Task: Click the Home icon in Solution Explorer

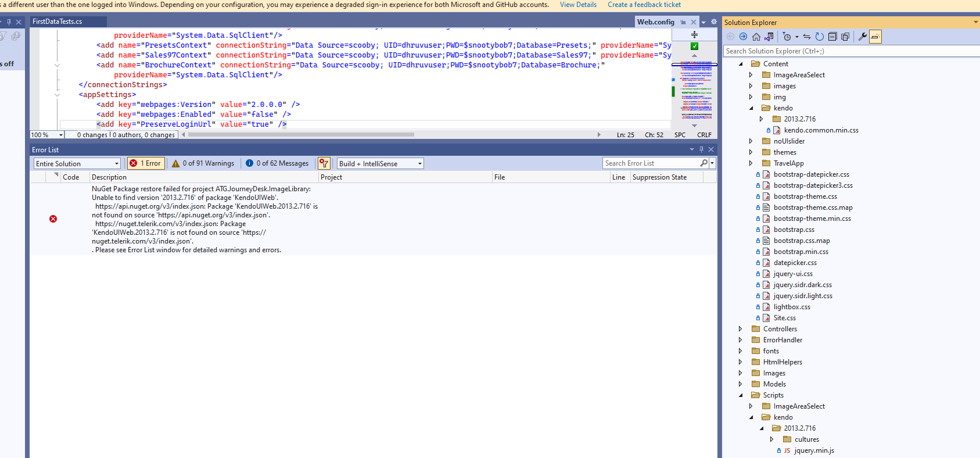Action: coord(756,37)
